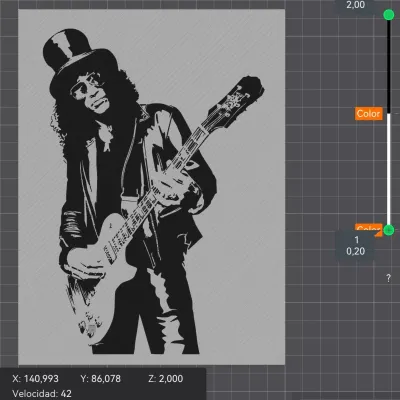
Task: Click the 2,00 top layer height label
Action: (355, 5)
